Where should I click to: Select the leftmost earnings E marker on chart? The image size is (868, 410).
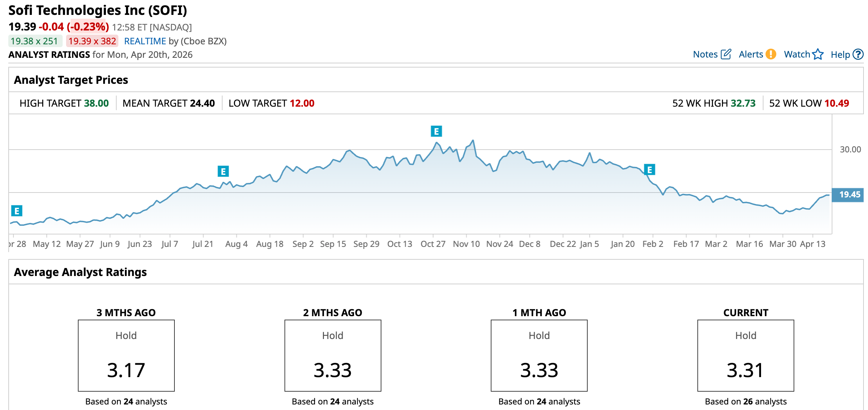(x=17, y=211)
